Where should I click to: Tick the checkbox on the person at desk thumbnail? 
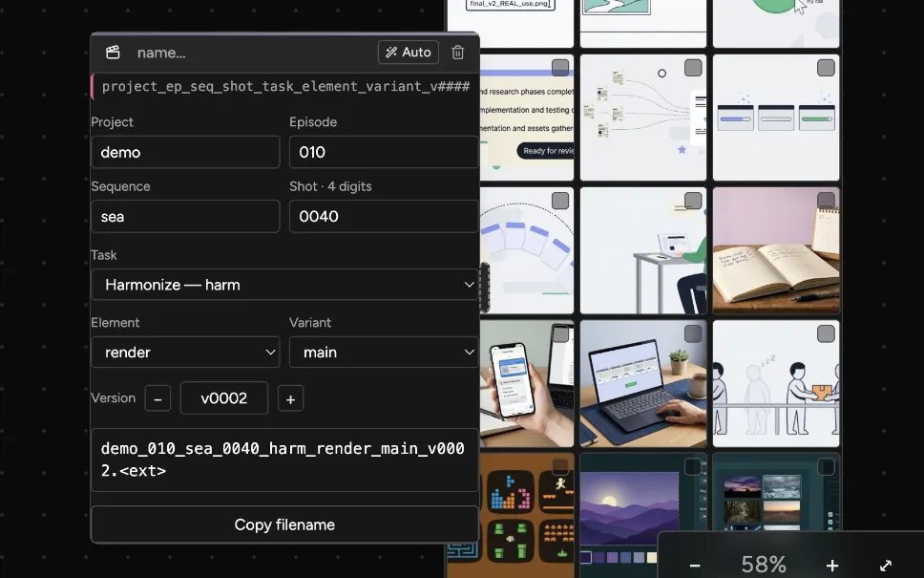(693, 200)
